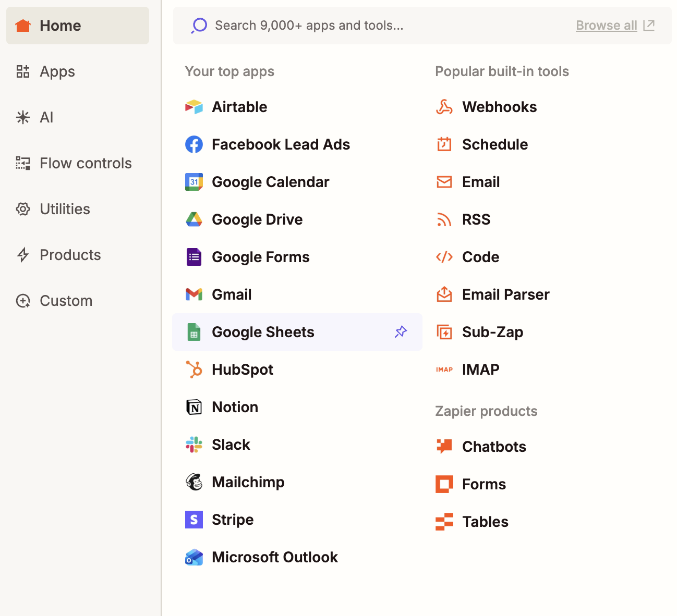The height and width of the screenshot is (616, 677).
Task: Click the IMAP icon
Action: click(444, 369)
